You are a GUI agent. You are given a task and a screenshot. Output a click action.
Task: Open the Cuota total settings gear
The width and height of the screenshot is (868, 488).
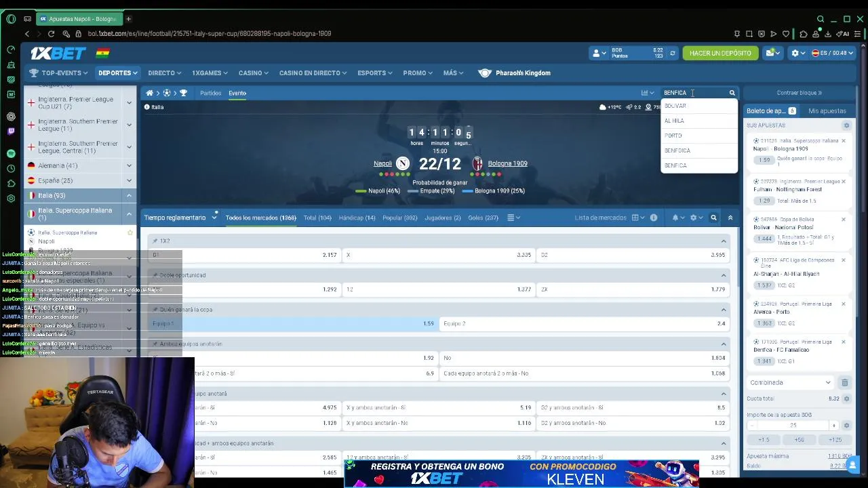(x=846, y=399)
